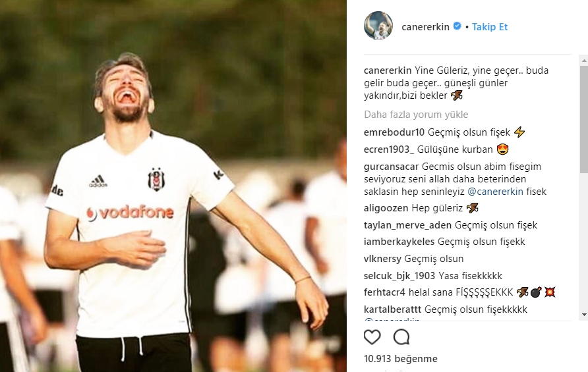Open the aligoozen user profile
Viewport: 588px width, 372px height.
[386, 208]
